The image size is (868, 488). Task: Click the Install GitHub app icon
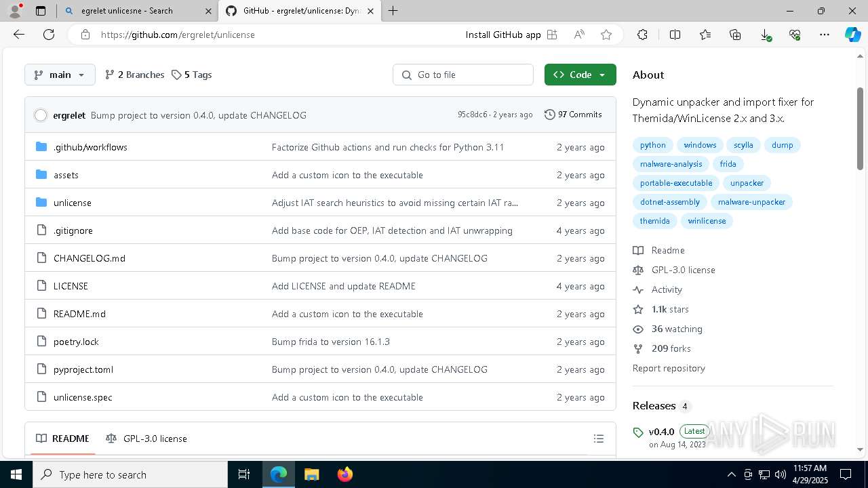[552, 35]
